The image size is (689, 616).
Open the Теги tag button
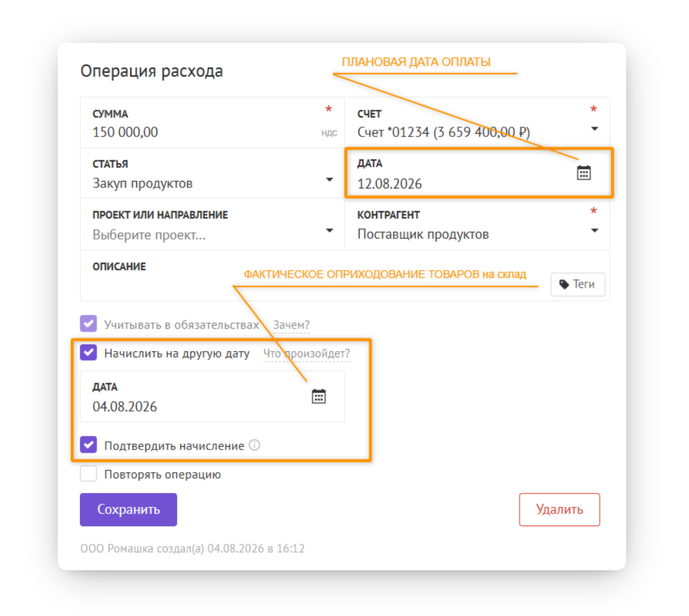point(577,284)
